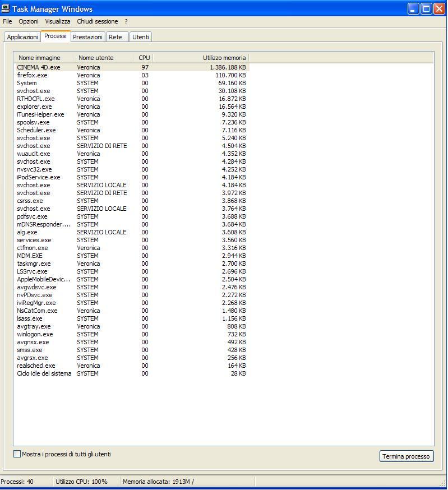The height and width of the screenshot is (490, 448).
Task: Click the Processi: 40 status bar entry
Action: click(17, 482)
